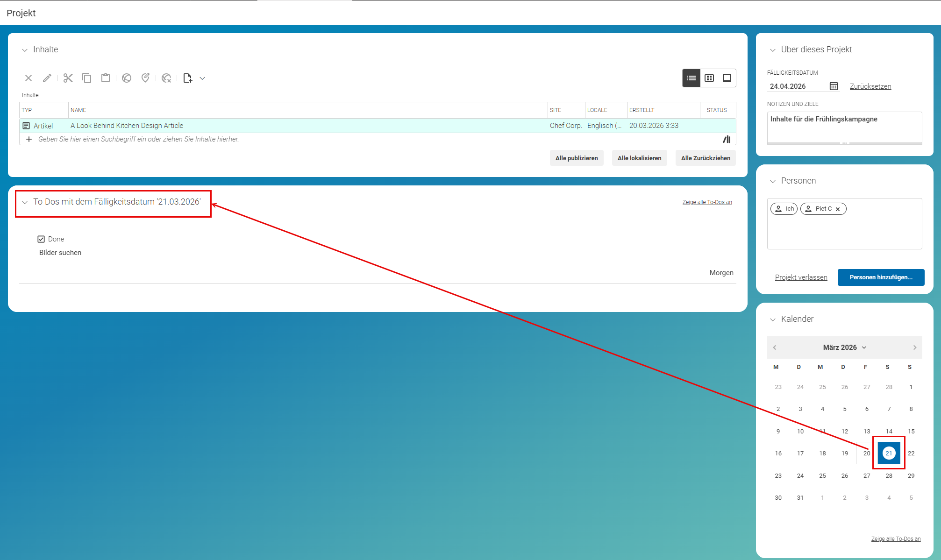
Task: Click the clipboard paste icon
Action: pos(106,78)
